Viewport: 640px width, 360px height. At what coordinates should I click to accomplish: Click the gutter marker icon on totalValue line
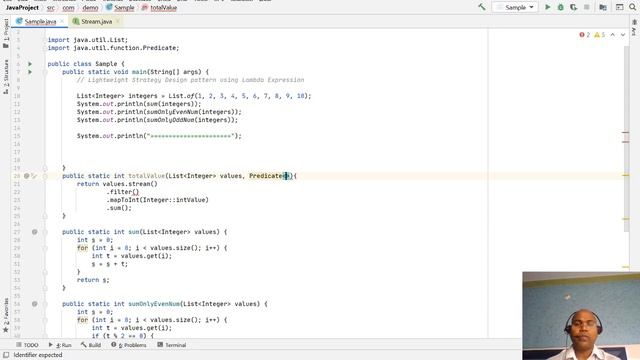coord(27,176)
